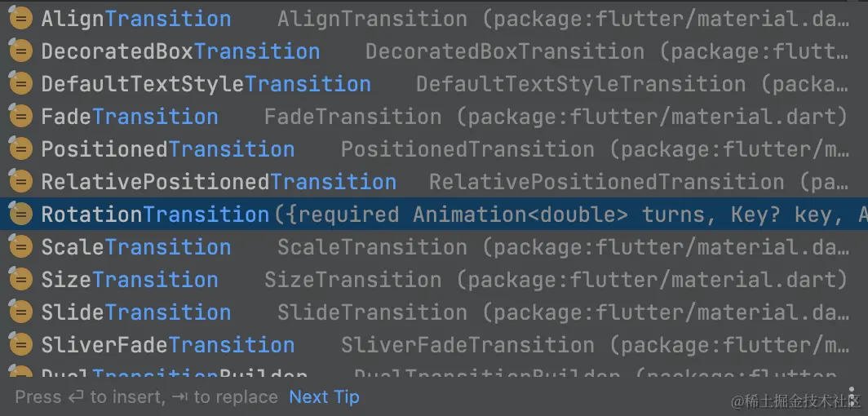This screenshot has width=868, height=416.
Task: Choose the FadeTransition suggestion
Action: pyautogui.click(x=130, y=117)
